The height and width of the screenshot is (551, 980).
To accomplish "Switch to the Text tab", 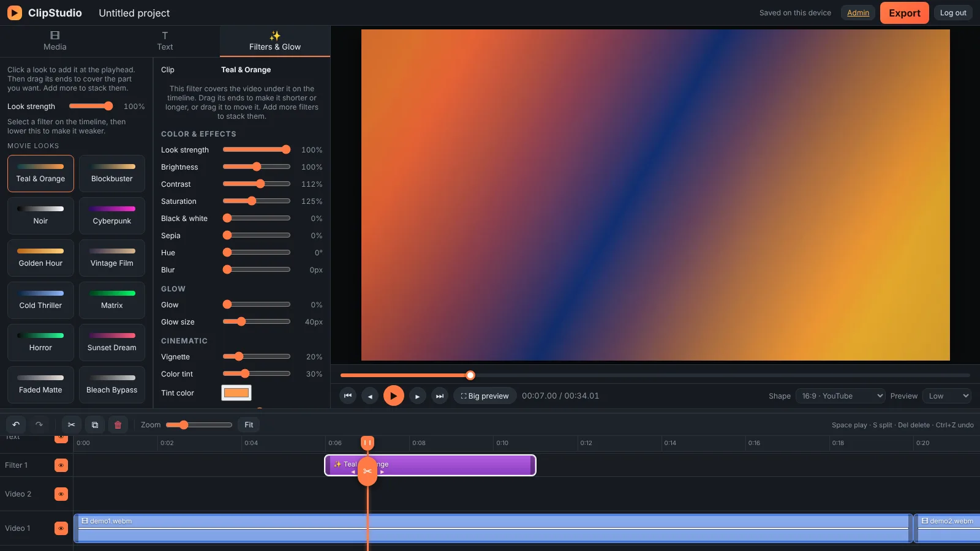I will click(x=165, y=41).
